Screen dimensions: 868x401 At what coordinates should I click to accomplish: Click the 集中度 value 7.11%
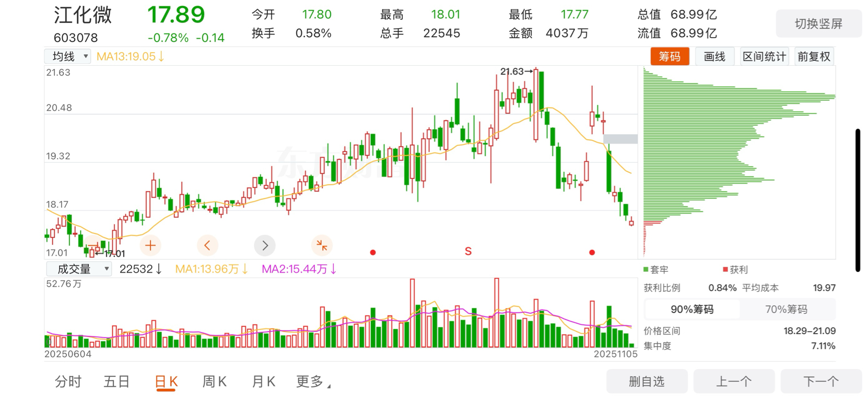pos(823,346)
